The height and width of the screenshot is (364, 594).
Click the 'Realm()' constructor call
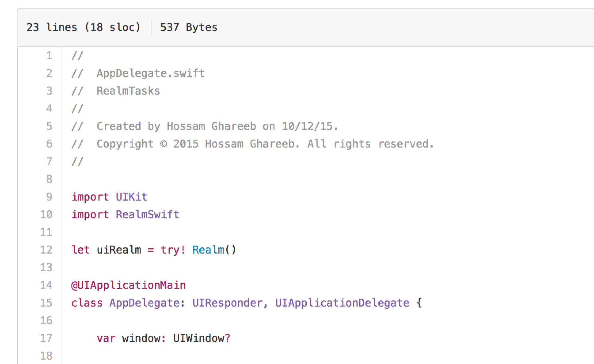pyautogui.click(x=214, y=250)
